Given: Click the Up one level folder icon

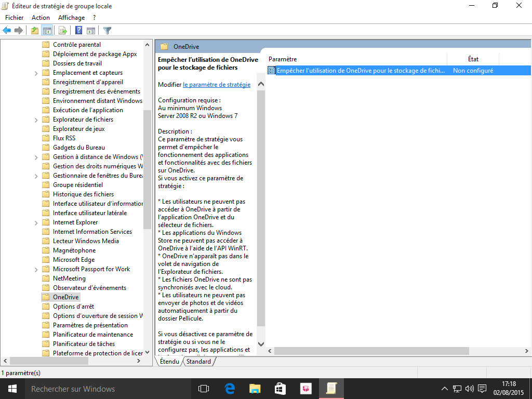Looking at the screenshot, I should 34,31.
